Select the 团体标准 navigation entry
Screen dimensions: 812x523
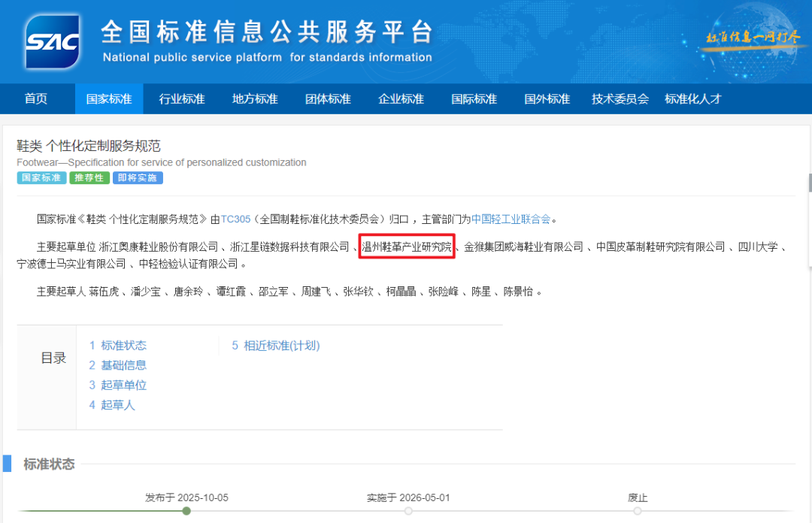coord(327,98)
